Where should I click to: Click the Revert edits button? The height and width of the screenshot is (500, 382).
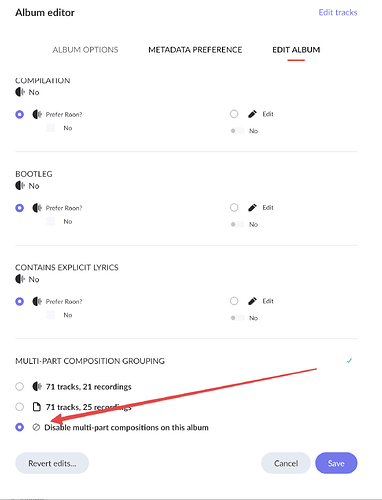pos(52,463)
